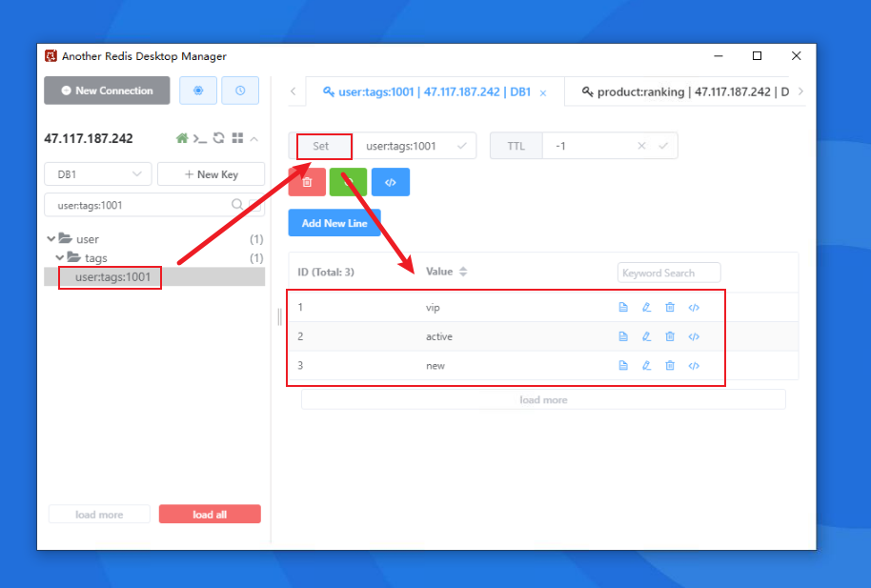The image size is (871, 588).
Task: Close the user:tags:1001 tab
Action: [543, 93]
